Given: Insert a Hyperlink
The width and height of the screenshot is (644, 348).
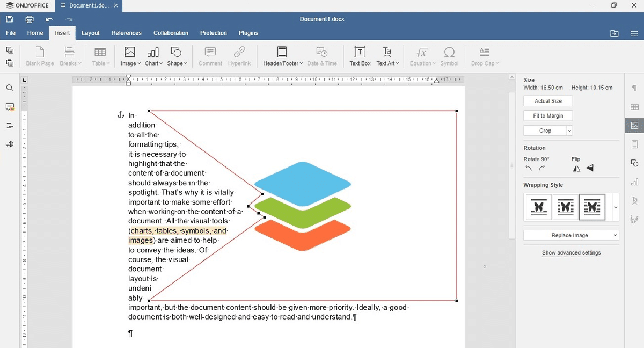Looking at the screenshot, I should coord(239,56).
